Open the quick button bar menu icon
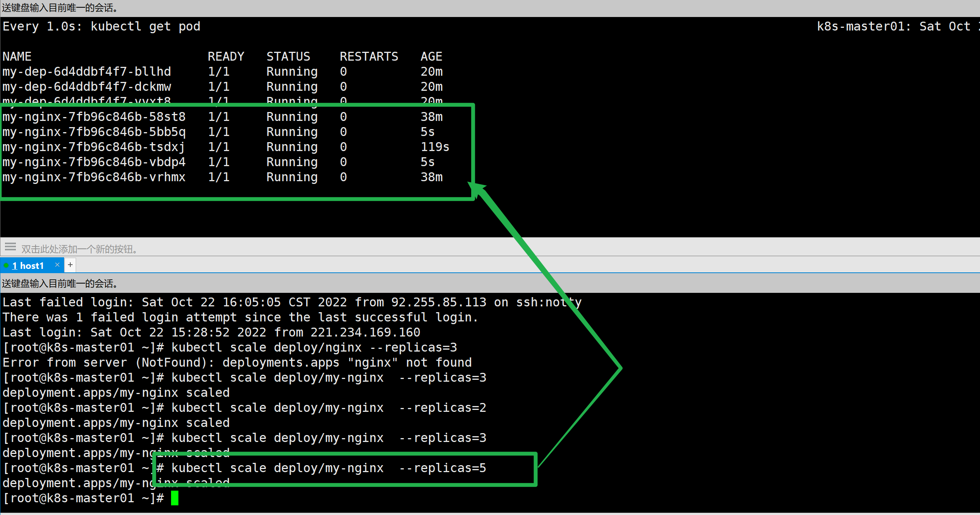The height and width of the screenshot is (515, 980). coord(10,247)
